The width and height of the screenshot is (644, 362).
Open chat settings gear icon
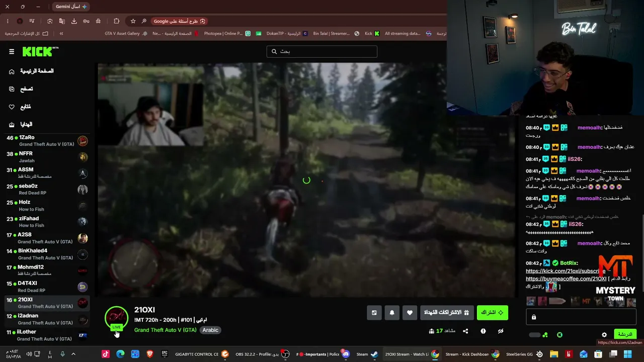tap(604, 335)
